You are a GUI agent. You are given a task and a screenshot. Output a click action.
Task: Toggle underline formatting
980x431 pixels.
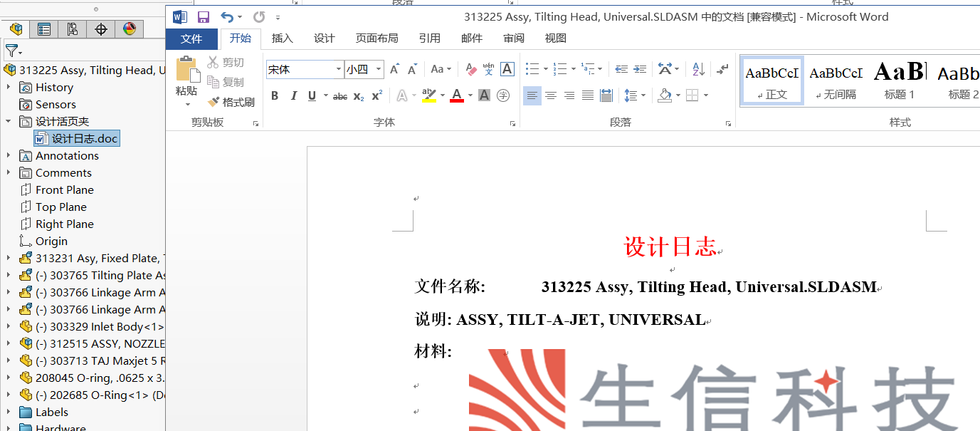312,95
